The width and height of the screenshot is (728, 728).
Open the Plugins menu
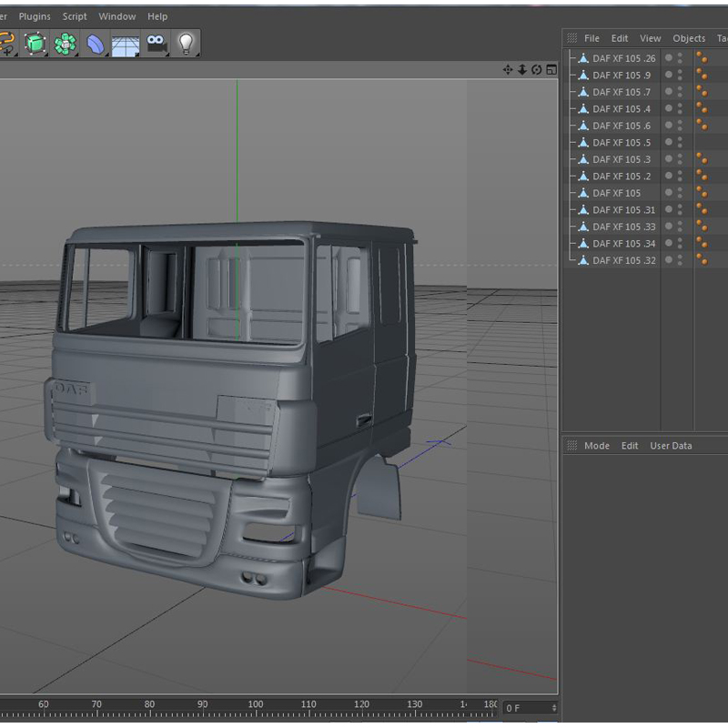(35, 16)
